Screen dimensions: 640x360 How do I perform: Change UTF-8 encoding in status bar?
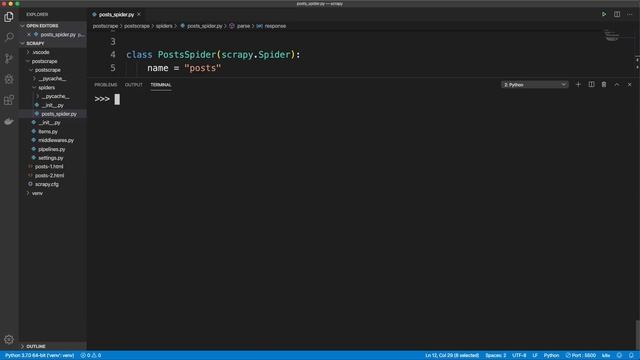[x=519, y=356]
